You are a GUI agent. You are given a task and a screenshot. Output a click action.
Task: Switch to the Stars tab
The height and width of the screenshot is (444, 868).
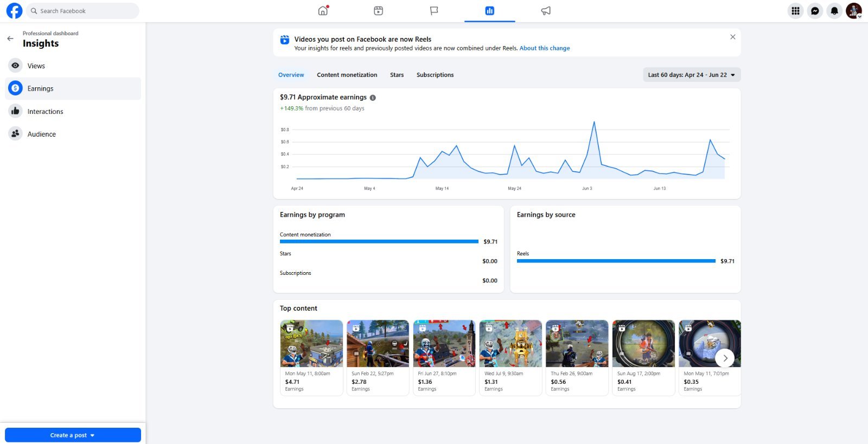coord(397,75)
